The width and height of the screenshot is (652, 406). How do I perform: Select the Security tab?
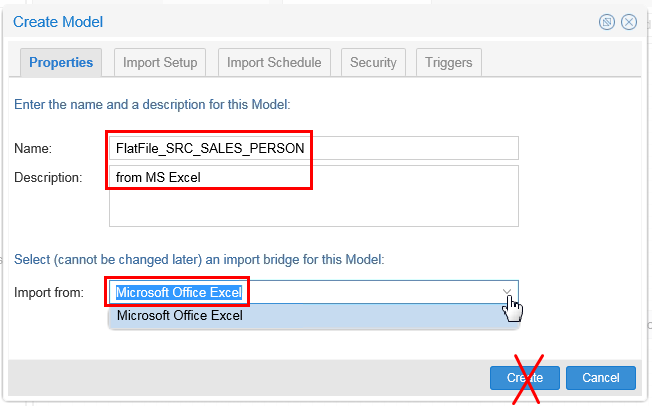point(373,62)
